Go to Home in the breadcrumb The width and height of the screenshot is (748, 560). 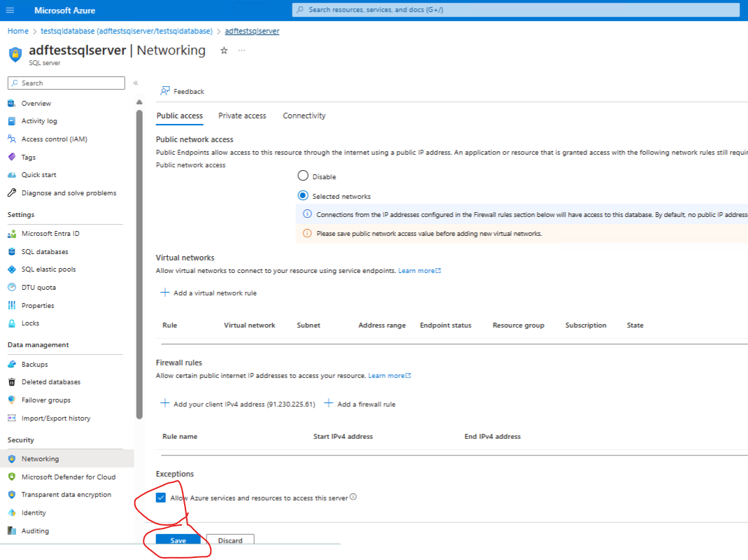tap(18, 31)
